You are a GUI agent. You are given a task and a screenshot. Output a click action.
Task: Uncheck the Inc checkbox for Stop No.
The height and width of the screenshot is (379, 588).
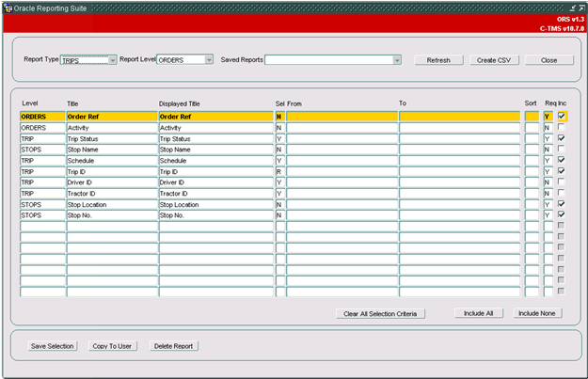point(562,214)
